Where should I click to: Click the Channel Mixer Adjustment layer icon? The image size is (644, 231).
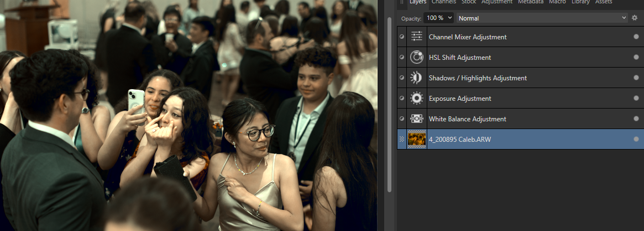[x=416, y=37]
